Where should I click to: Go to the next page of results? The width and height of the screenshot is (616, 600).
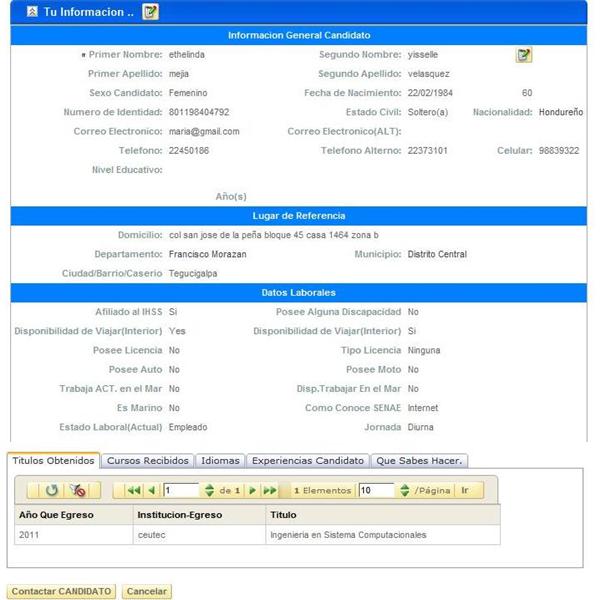click(253, 491)
